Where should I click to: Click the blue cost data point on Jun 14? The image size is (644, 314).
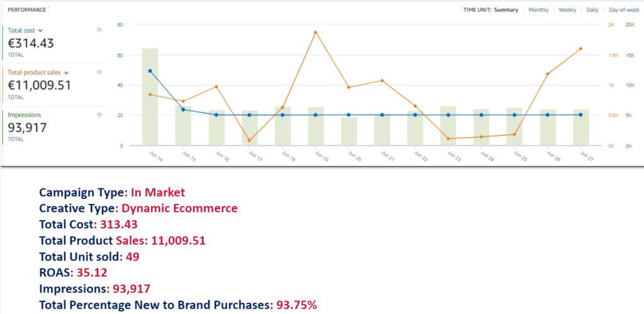coord(150,71)
